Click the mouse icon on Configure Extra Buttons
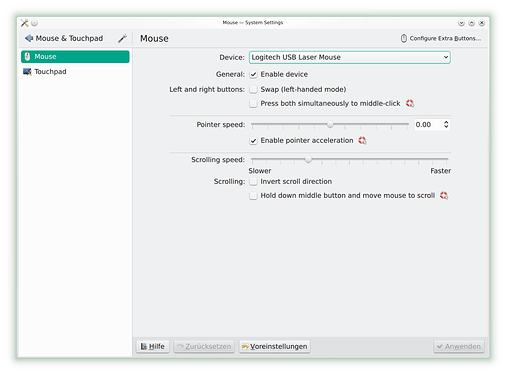Viewport: 506px width, 375px height. (404, 38)
